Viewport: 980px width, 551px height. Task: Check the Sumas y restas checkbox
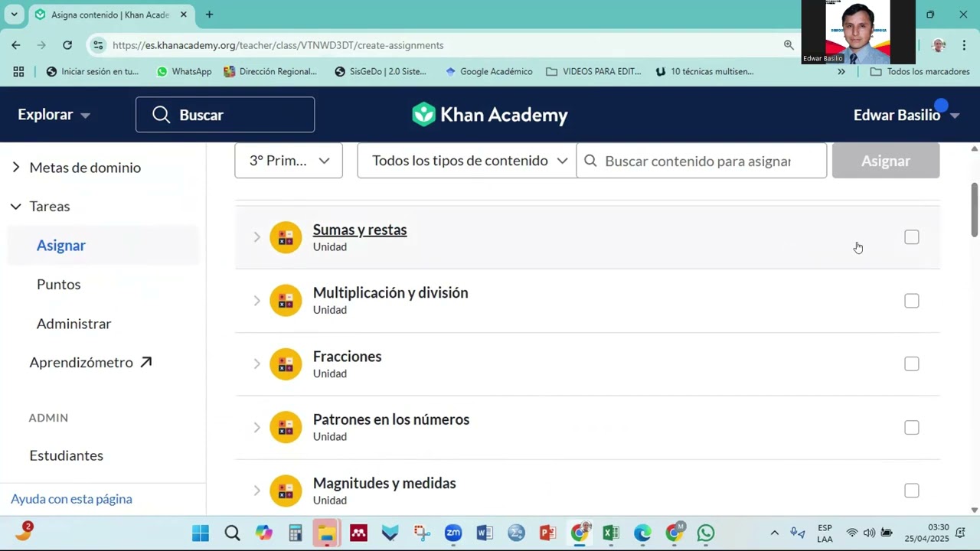[911, 237]
